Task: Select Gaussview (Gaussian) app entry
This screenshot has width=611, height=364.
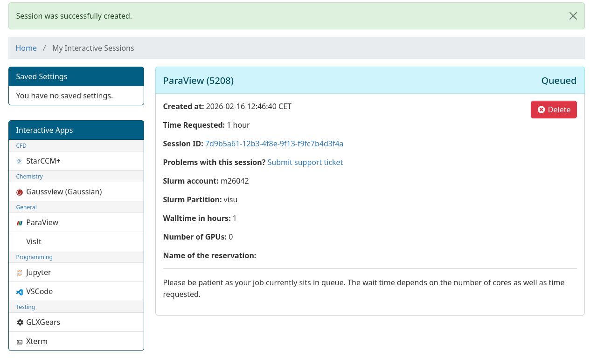Action: tap(64, 192)
